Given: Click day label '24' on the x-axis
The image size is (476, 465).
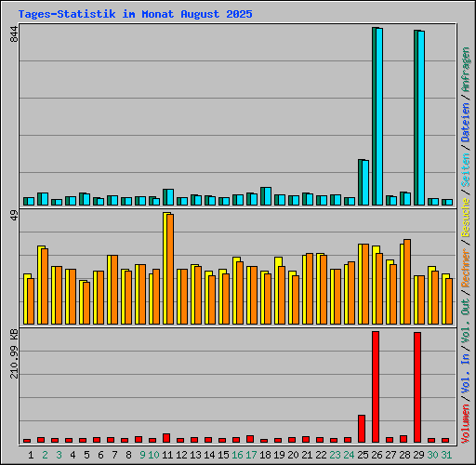Looking at the screenshot, I should [349, 455].
